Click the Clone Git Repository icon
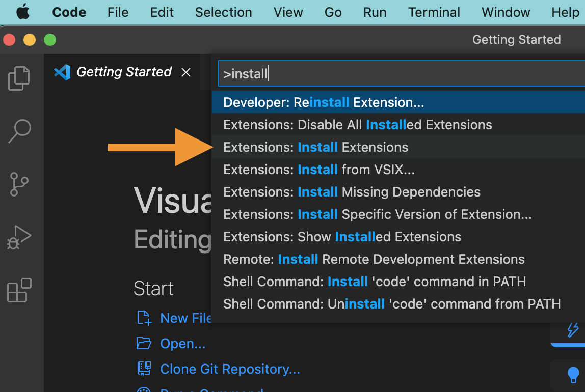This screenshot has height=392, width=585. 144,368
